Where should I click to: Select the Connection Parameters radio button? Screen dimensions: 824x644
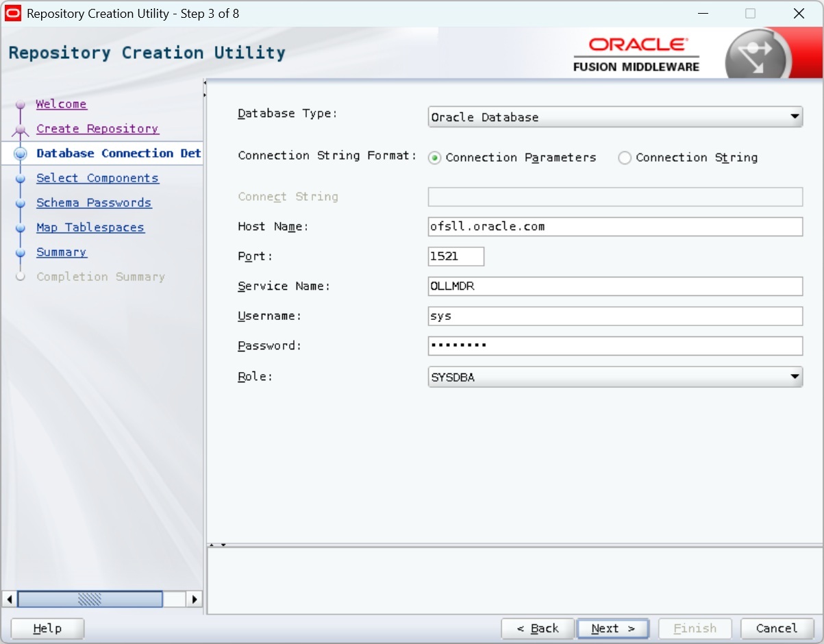(x=434, y=158)
